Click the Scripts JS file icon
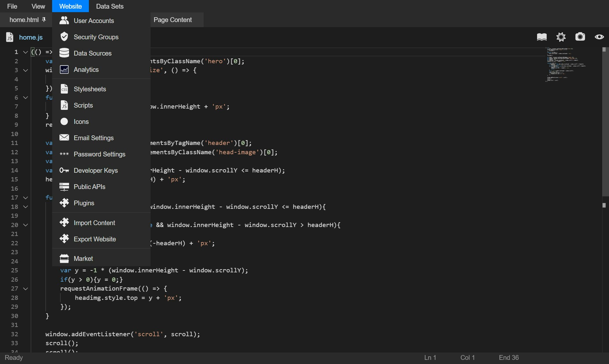The image size is (609, 364). (64, 105)
